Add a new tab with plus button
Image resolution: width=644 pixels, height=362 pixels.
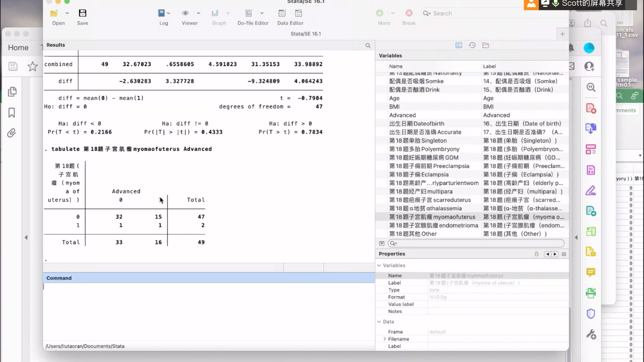(563, 34)
